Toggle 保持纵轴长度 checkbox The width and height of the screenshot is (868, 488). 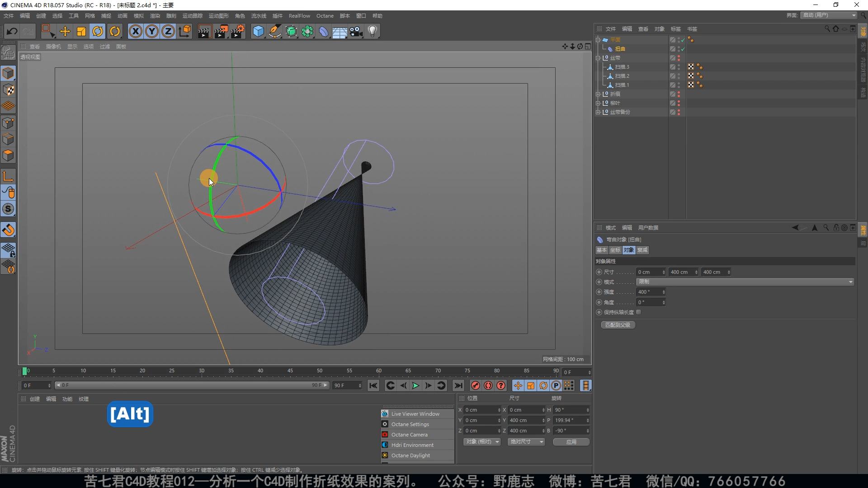point(639,312)
